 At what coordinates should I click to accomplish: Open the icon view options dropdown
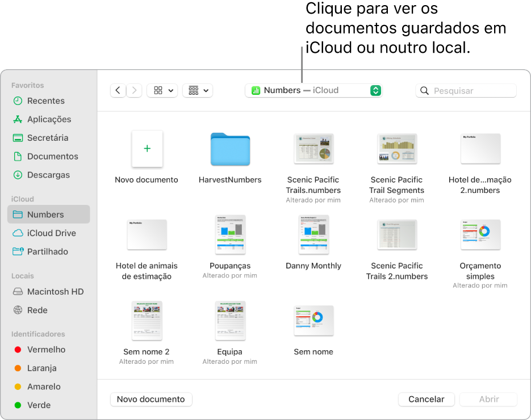(162, 90)
